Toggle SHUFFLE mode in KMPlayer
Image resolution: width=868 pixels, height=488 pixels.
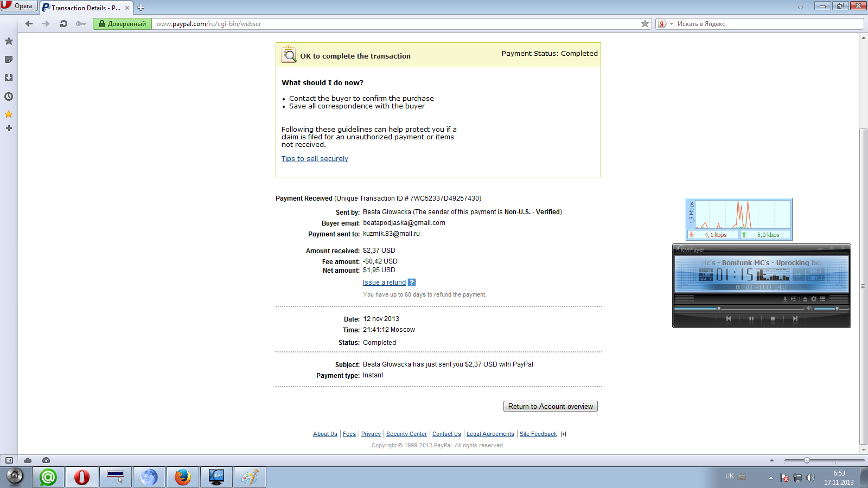pos(815,278)
